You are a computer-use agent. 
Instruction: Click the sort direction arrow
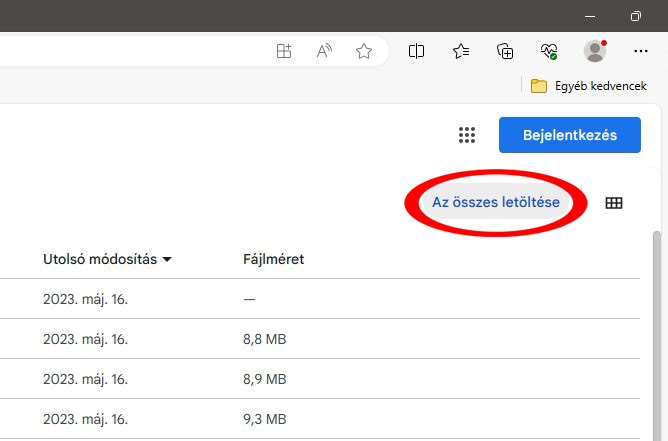[167, 259]
